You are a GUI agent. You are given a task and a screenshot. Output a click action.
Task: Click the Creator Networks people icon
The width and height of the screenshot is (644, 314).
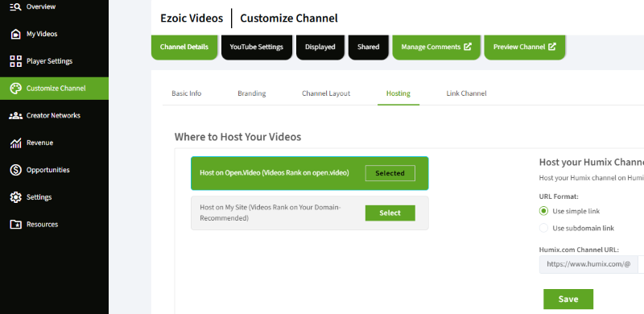pos(15,115)
